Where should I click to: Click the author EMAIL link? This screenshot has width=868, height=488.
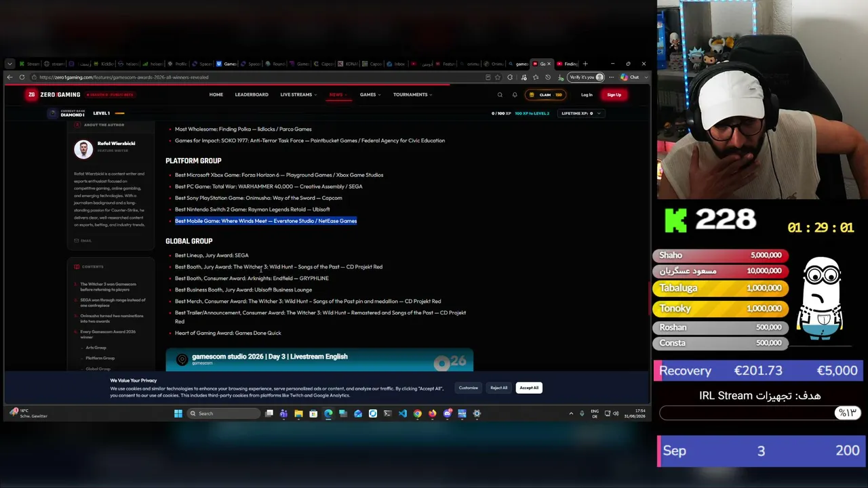83,241
